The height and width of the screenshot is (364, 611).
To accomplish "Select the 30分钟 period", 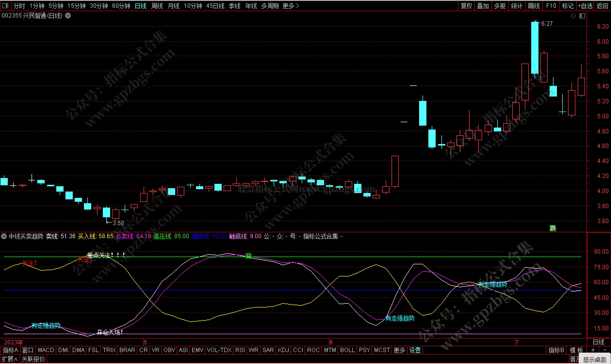I will [x=99, y=6].
